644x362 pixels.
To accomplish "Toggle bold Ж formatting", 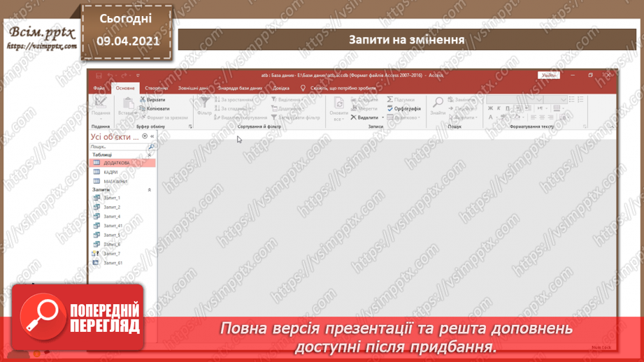I will (x=490, y=109).
